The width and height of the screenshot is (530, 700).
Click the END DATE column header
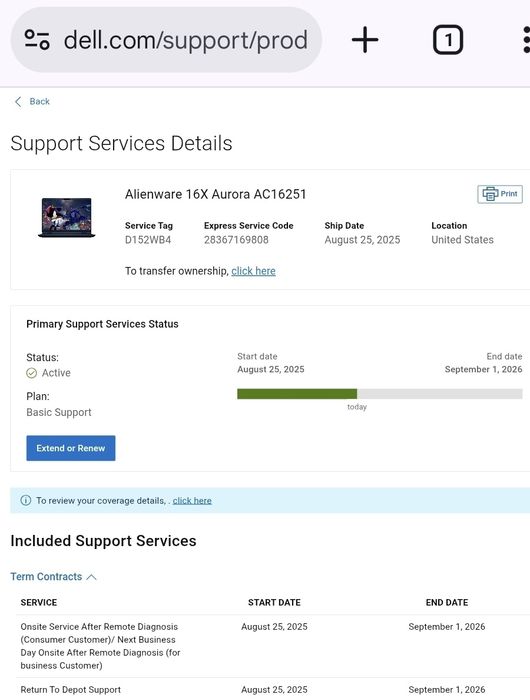(x=447, y=603)
